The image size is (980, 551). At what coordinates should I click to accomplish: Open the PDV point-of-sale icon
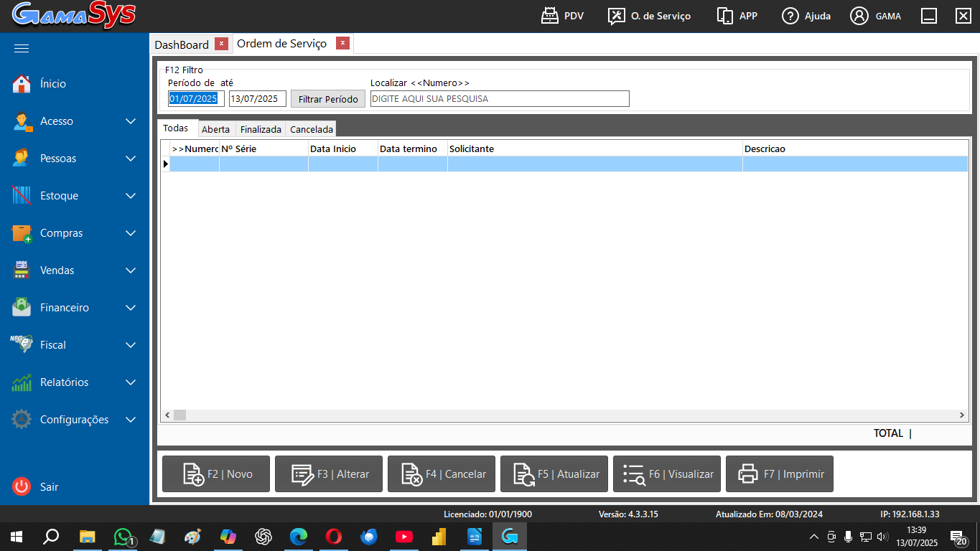pos(550,16)
